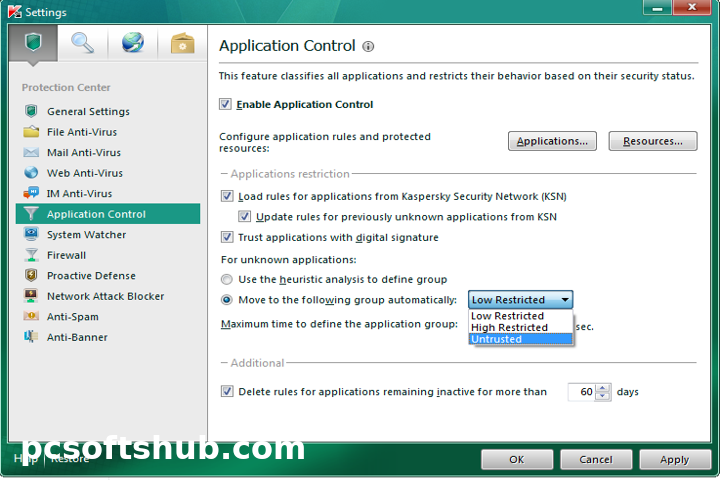The width and height of the screenshot is (720, 480).
Task: Click the Firewall icon
Action: (31, 255)
